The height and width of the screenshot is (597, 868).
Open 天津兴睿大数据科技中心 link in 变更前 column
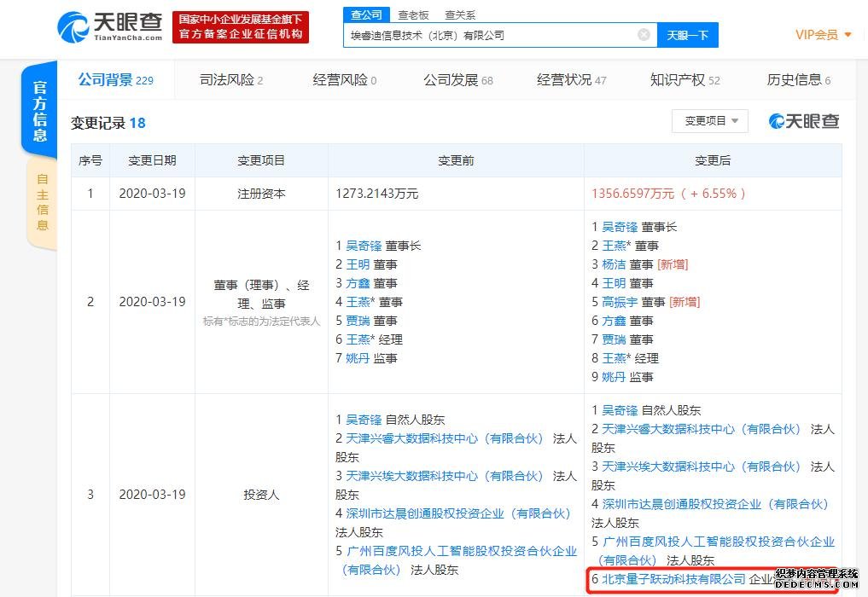tap(445, 438)
